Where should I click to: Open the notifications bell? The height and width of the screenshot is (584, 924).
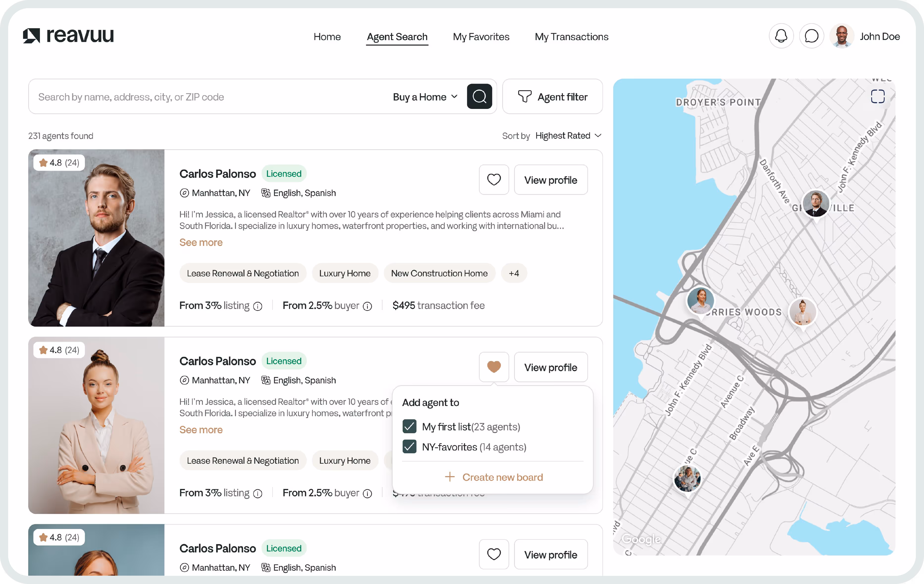[x=781, y=36]
